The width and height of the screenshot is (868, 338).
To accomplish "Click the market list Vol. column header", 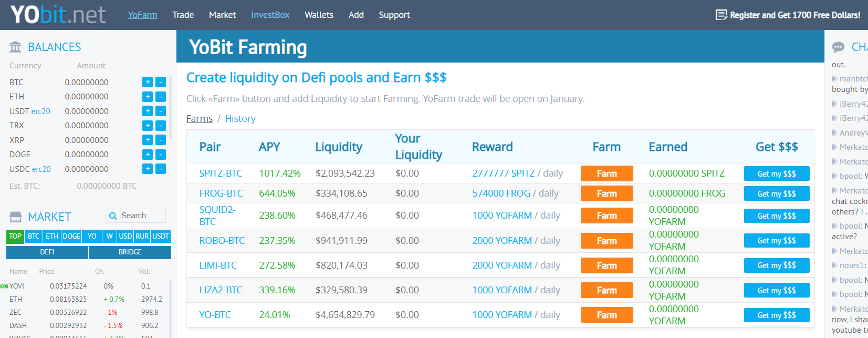I will (x=144, y=271).
